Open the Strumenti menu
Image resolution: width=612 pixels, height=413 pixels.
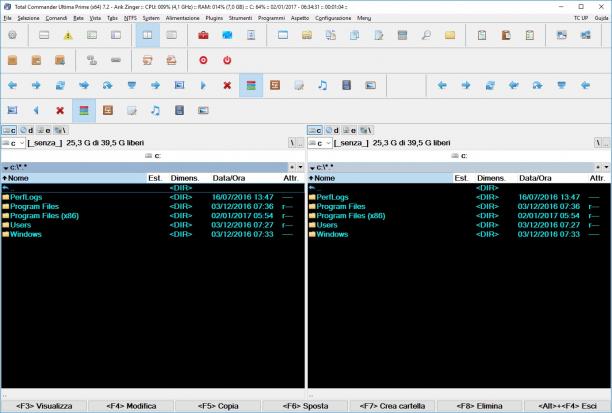pyautogui.click(x=240, y=18)
